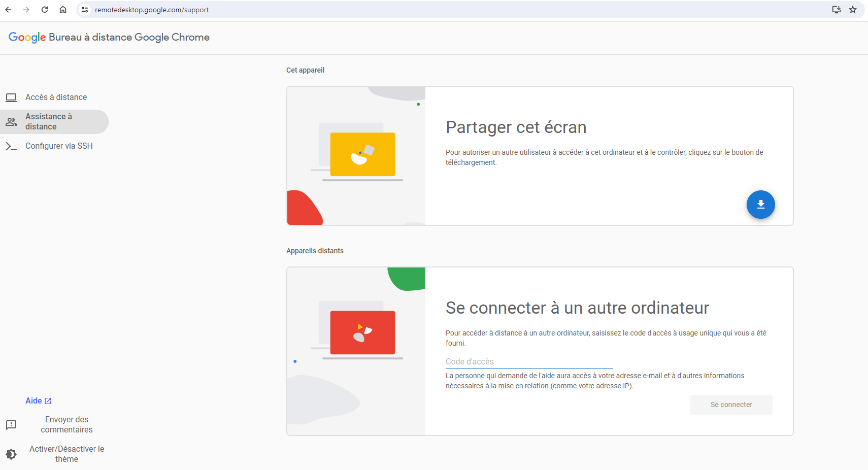Go back using the browser back arrow
Image resolution: width=868 pixels, height=470 pixels.
[x=9, y=10]
